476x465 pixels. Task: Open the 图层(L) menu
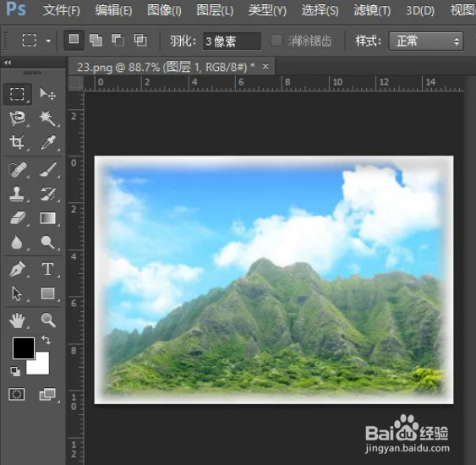[216, 11]
